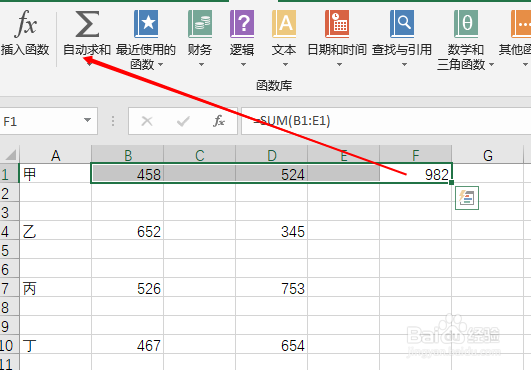The width and height of the screenshot is (531, 370).
Task: Open the Insert Function (插入函数) dialog
Action: pyautogui.click(x=25, y=33)
